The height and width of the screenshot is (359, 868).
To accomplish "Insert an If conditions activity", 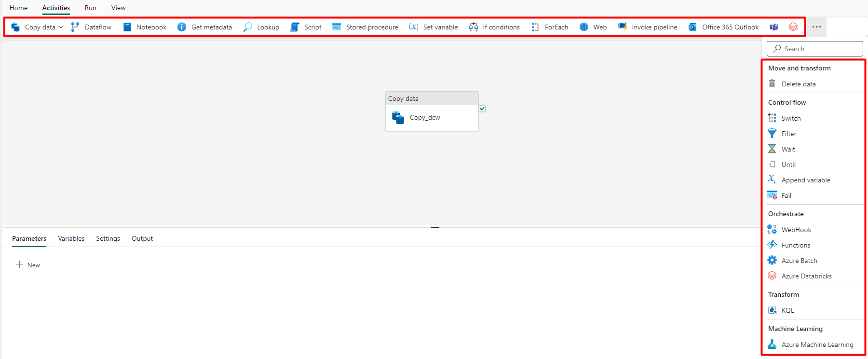I will pos(494,27).
